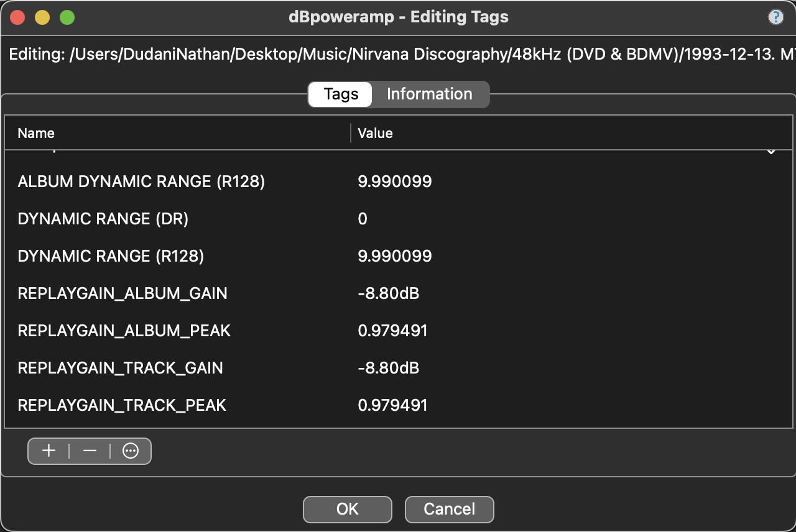Select REPLAYGAIN_ALBUM_PEAK tag name
This screenshot has width=796, height=532.
[x=124, y=331]
